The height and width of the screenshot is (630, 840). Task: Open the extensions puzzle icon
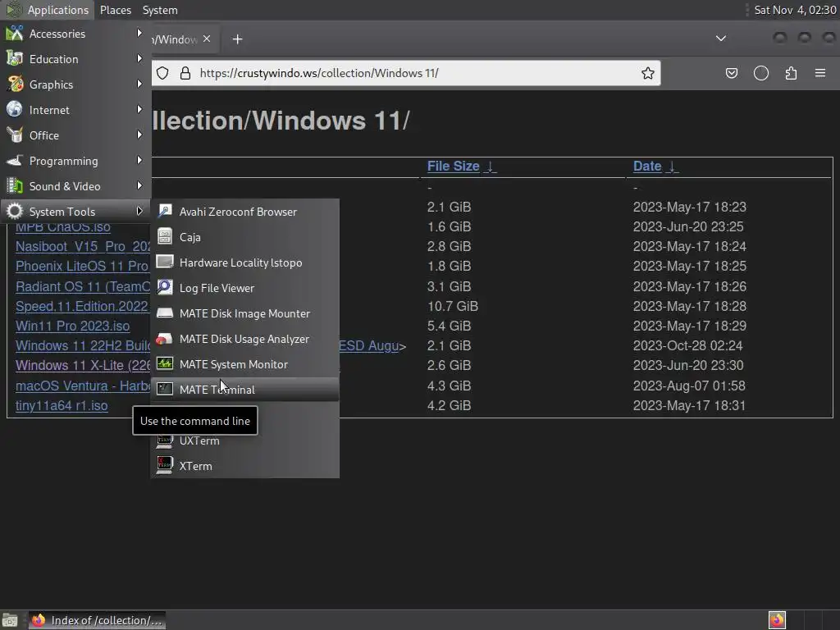tap(791, 73)
